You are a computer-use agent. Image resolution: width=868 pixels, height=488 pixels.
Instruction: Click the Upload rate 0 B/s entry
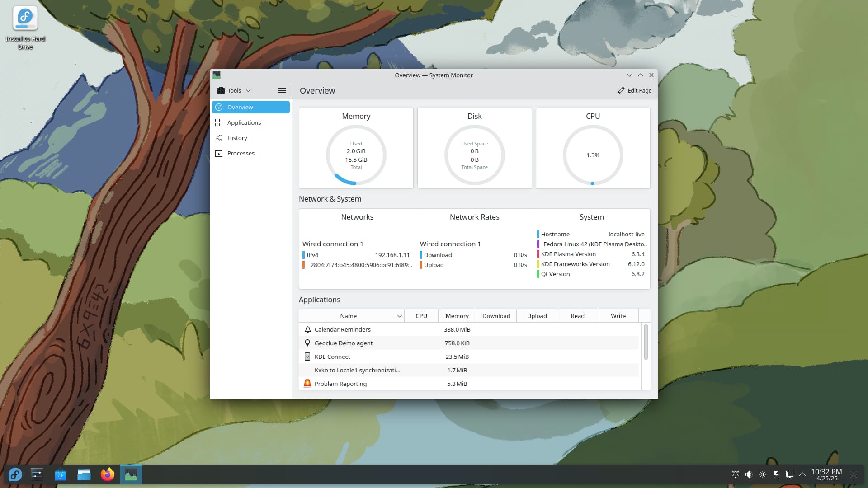click(x=474, y=265)
